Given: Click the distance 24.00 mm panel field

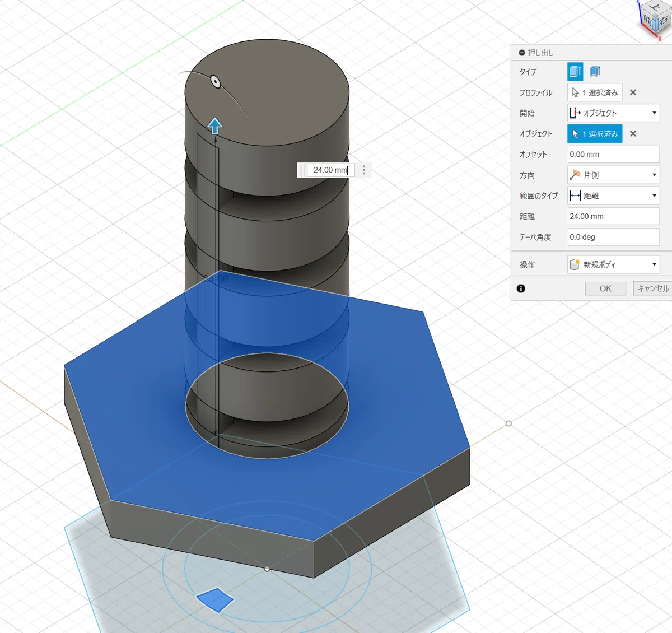Looking at the screenshot, I should click(614, 216).
